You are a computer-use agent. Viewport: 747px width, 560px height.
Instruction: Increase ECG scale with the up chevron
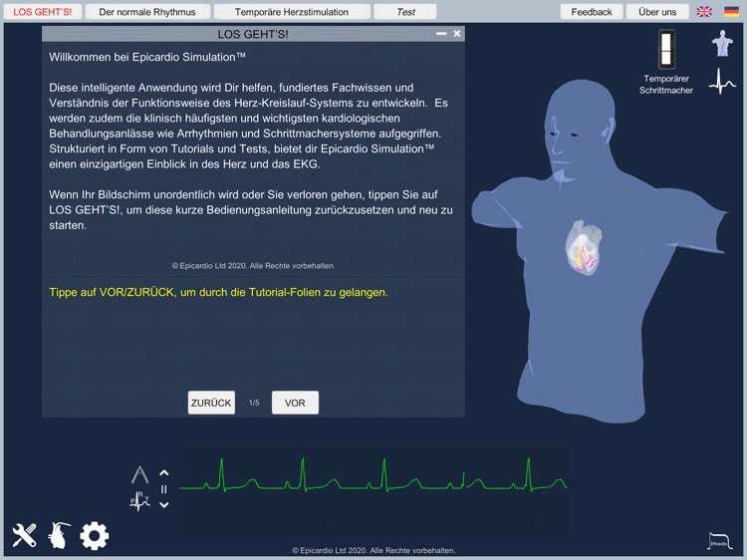tap(164, 473)
